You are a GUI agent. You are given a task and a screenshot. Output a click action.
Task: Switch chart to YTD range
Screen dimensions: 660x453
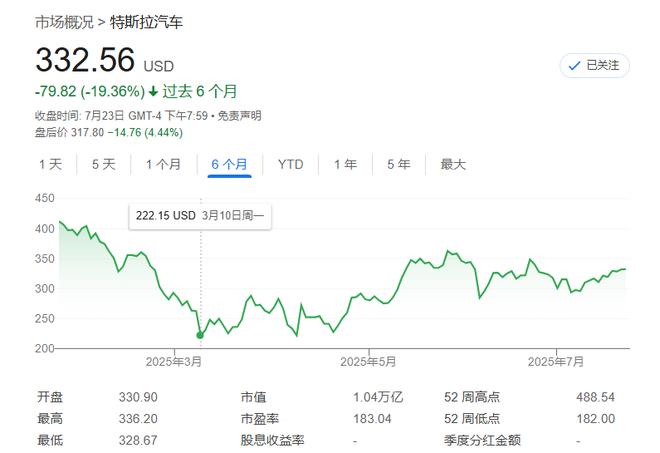[290, 164]
